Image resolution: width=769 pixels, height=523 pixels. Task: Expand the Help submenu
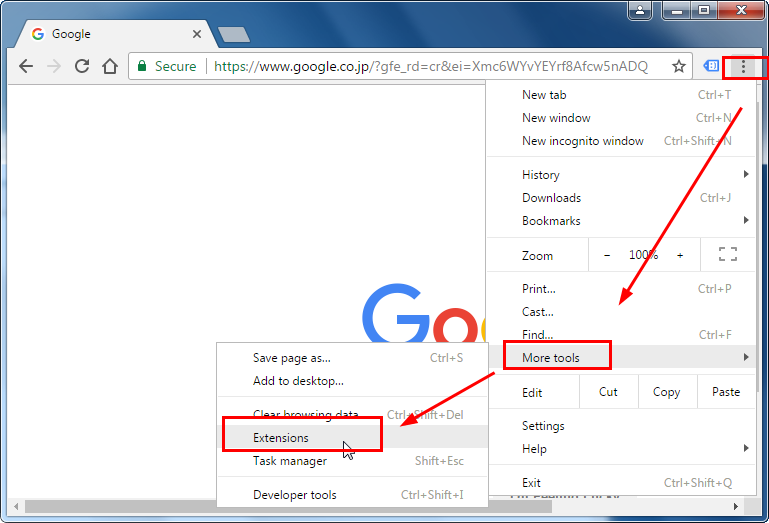621,448
